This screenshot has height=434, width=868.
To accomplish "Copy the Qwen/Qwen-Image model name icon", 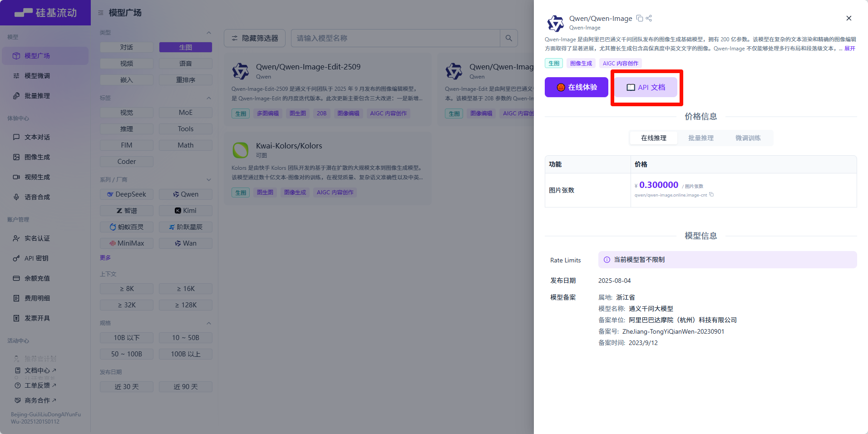I will 640,18.
